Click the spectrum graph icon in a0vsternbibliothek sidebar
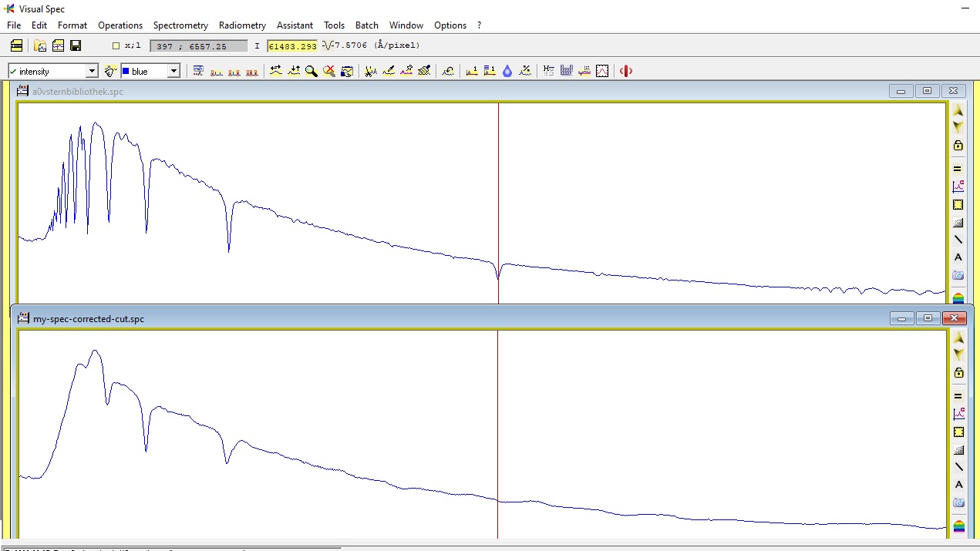This screenshot has height=551, width=980. coord(958,186)
